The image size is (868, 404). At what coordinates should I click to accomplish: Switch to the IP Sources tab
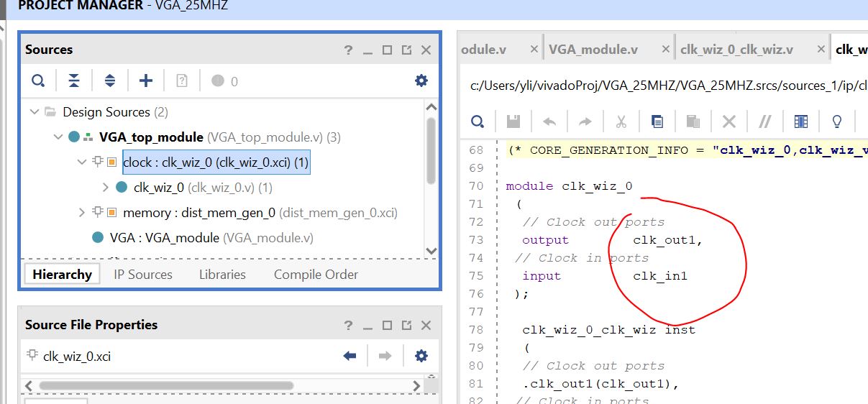[142, 275]
